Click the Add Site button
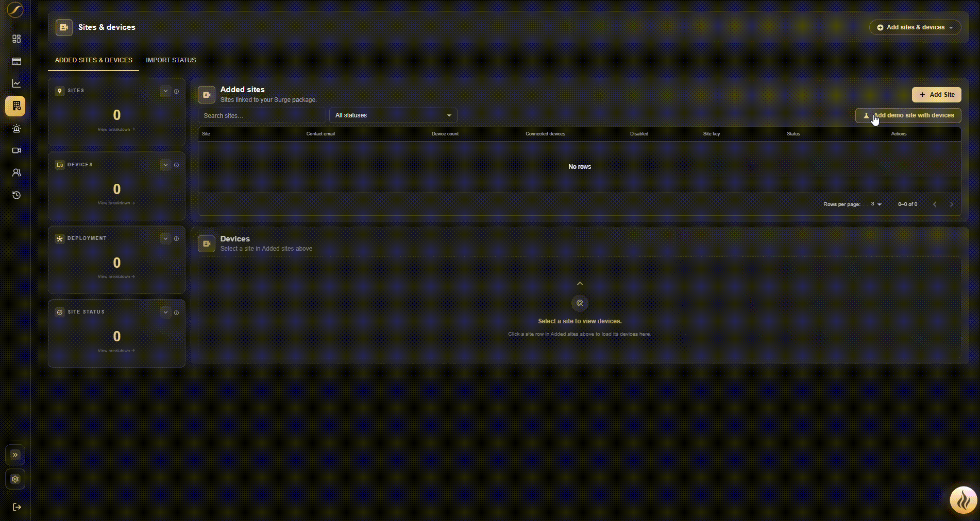 point(936,95)
